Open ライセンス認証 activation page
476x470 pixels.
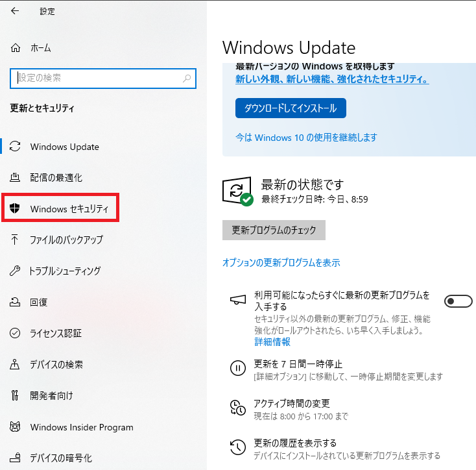tap(56, 334)
